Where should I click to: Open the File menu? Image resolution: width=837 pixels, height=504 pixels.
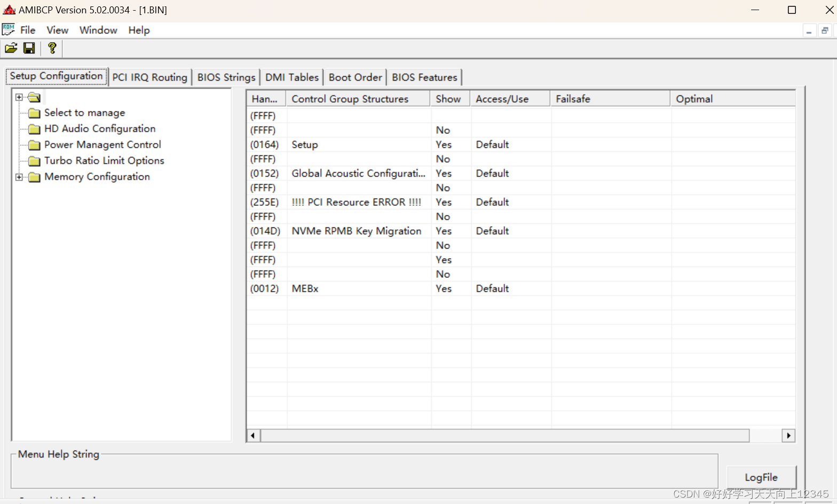pyautogui.click(x=28, y=30)
